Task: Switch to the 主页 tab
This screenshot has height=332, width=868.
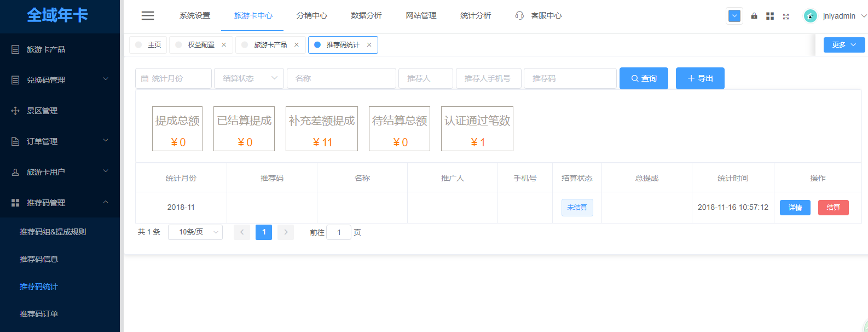Action: click(148, 45)
